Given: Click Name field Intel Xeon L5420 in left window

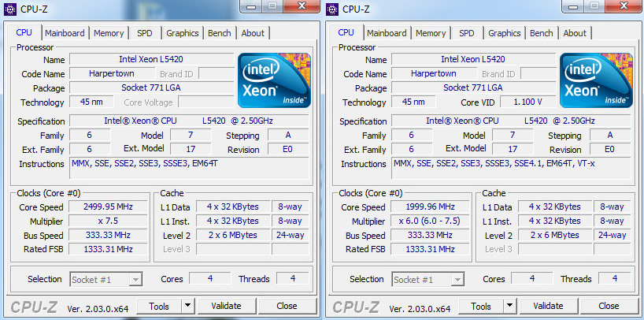Looking at the screenshot, I should (151, 59).
